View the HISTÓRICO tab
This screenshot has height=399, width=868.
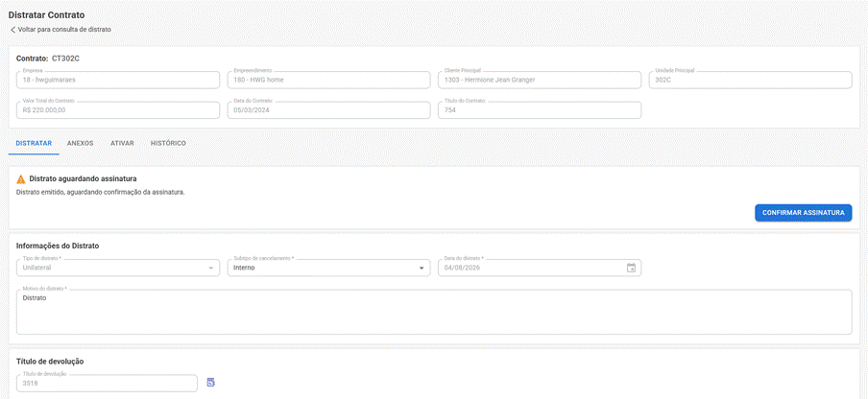click(168, 143)
